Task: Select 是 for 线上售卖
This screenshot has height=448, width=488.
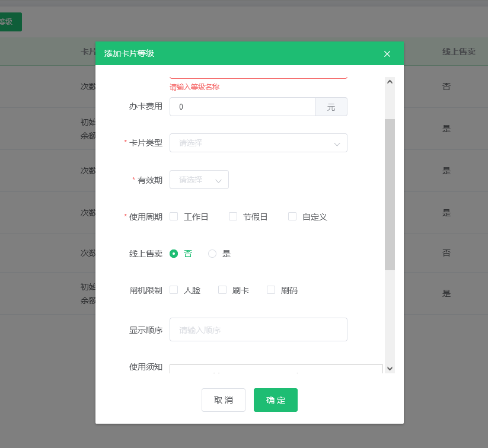Action: [212, 253]
